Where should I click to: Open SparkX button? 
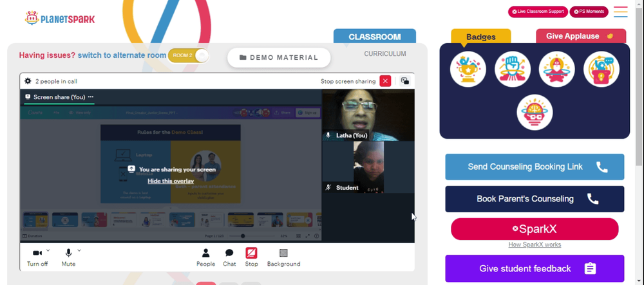[535, 229]
